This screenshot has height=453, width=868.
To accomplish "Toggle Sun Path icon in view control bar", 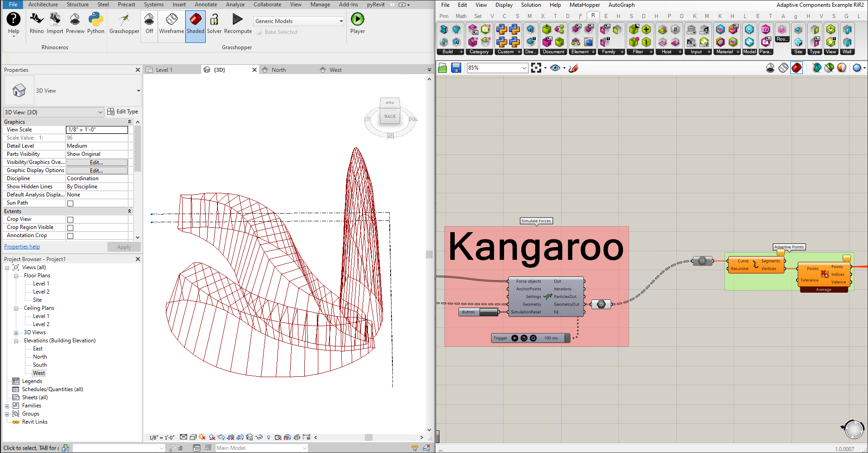I will click(x=202, y=437).
